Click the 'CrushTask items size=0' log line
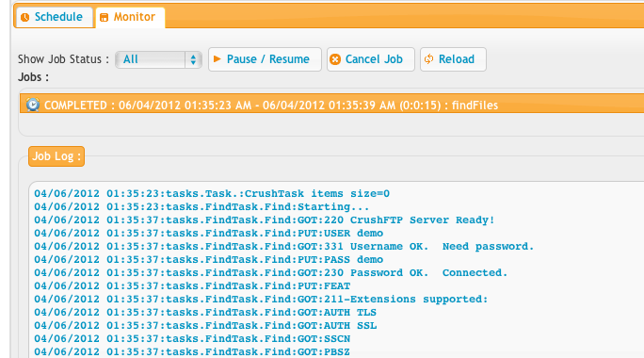Viewport: 644px width, 358px height. 212,193
